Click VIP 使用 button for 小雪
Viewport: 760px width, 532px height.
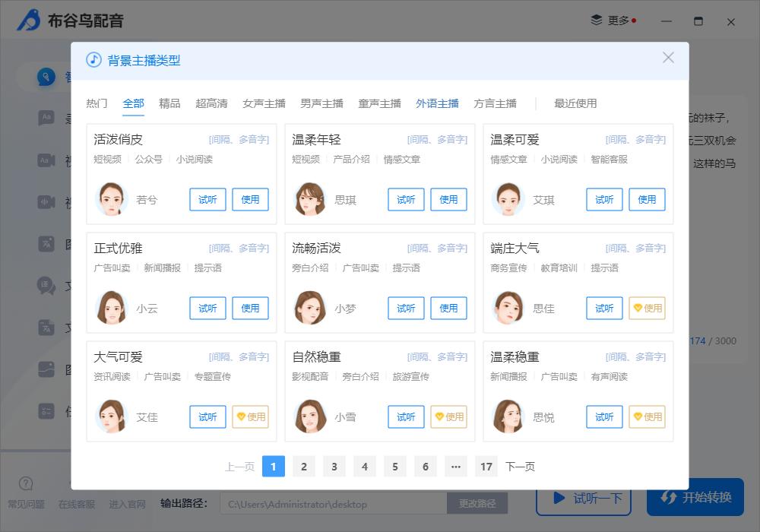point(448,416)
